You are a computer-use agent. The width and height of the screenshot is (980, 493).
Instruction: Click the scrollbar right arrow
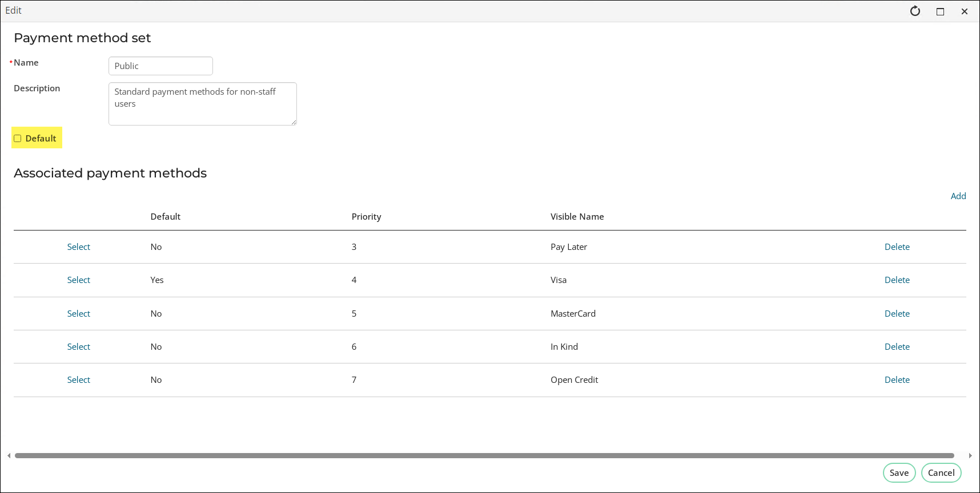click(970, 455)
